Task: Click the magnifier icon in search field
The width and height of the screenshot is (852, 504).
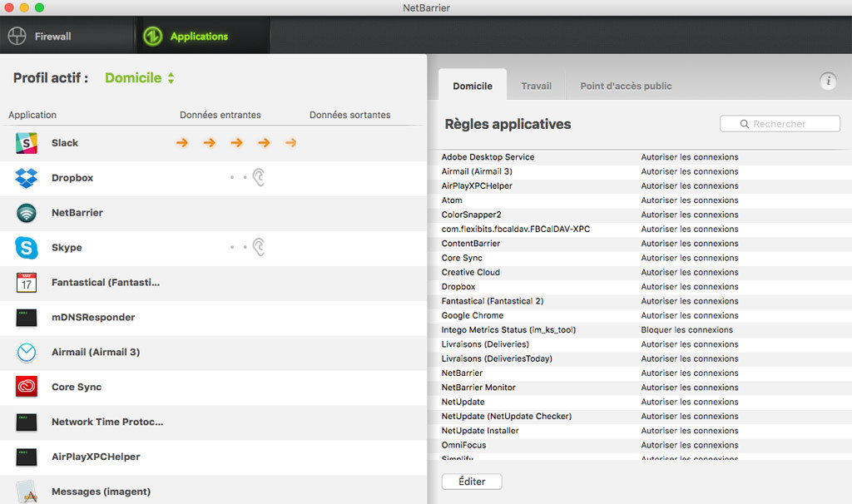Action: tap(745, 124)
